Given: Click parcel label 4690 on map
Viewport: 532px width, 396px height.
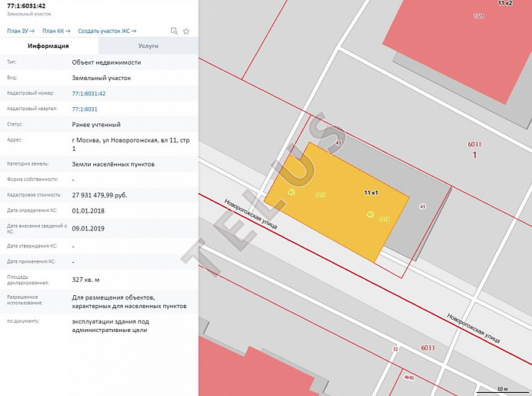Looking at the screenshot, I should tap(409, 378).
